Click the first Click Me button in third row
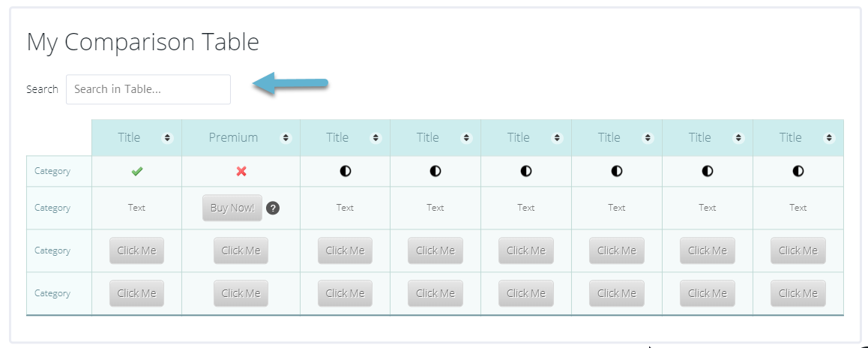The image size is (868, 348). pyautogui.click(x=136, y=250)
